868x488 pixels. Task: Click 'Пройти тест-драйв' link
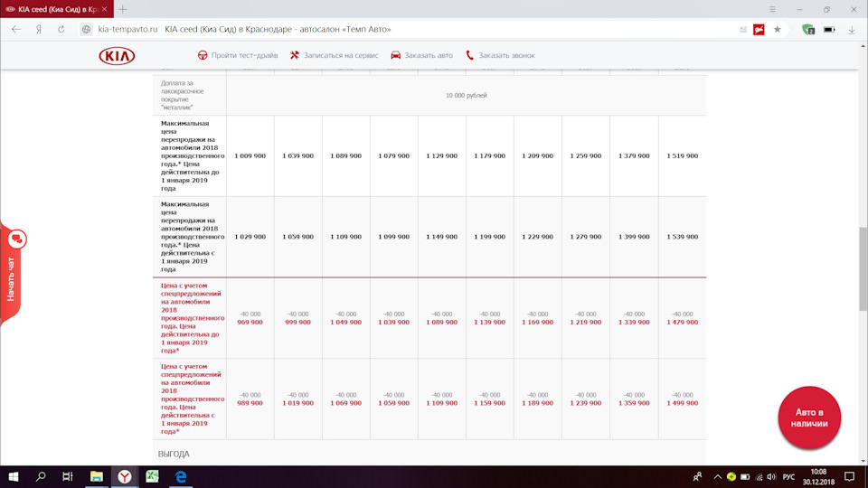[x=244, y=55]
